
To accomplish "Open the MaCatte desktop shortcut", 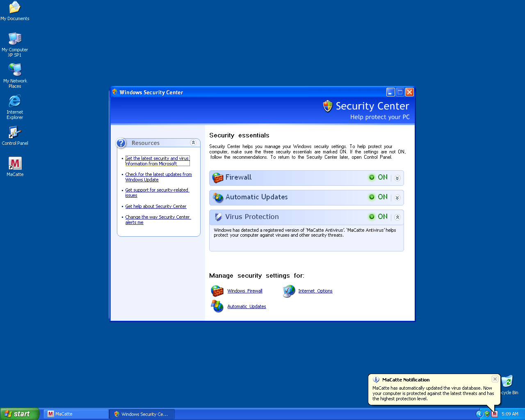I will pyautogui.click(x=15, y=164).
